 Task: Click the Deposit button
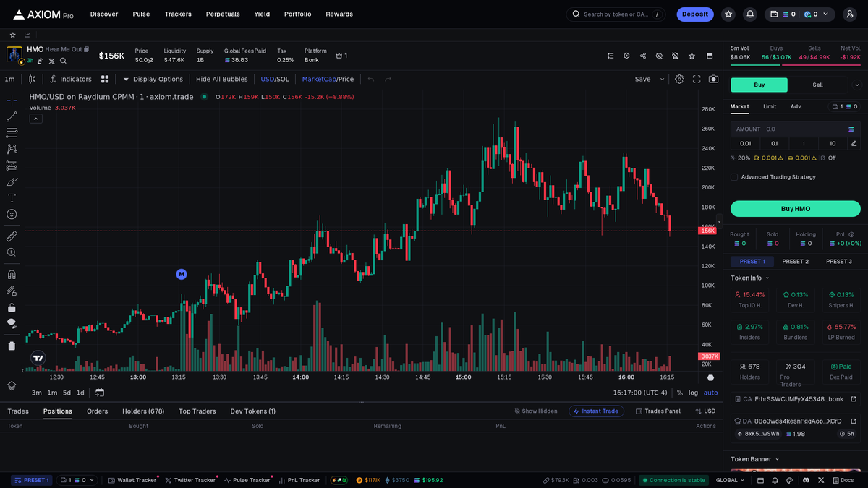695,14
